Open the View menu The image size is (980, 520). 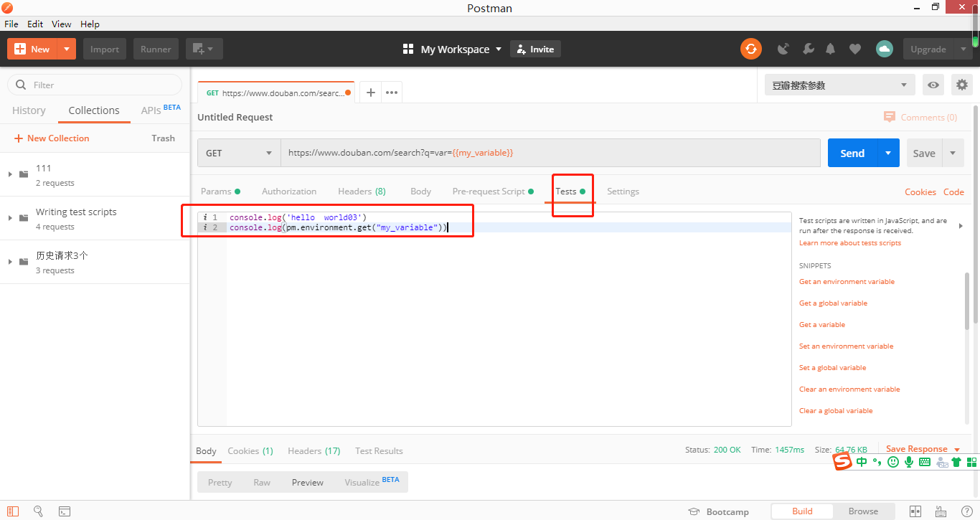click(62, 24)
